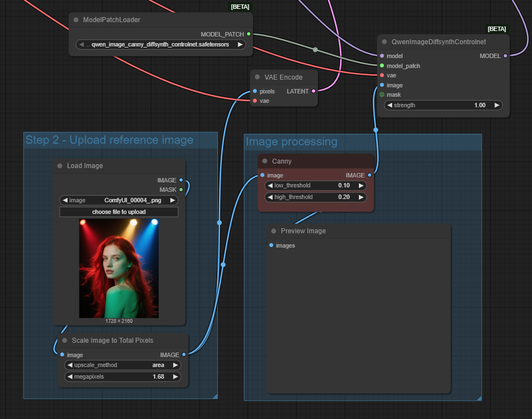Viewport: 532px width, 419px height.
Task: Select previous upscale_method with left arrow
Action: (70, 365)
